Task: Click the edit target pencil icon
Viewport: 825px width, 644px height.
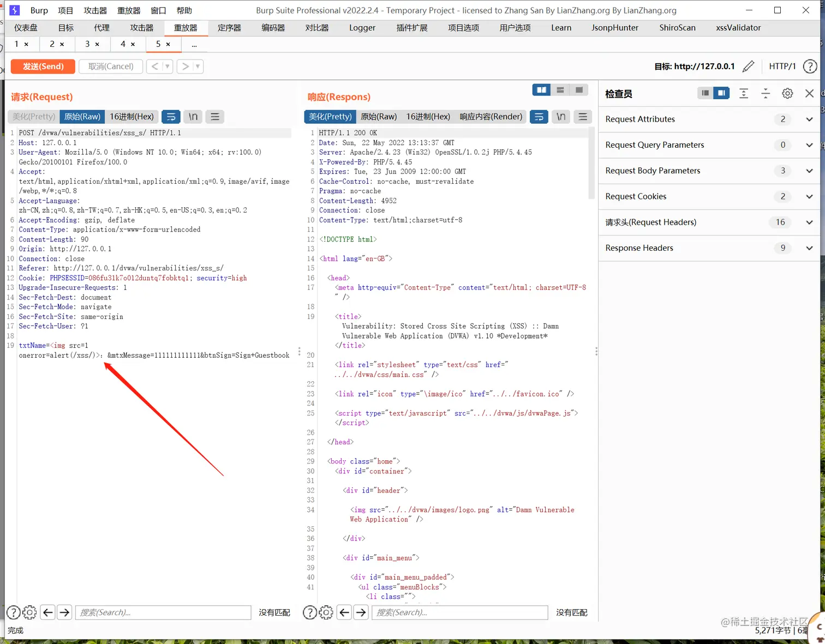Action: click(749, 67)
